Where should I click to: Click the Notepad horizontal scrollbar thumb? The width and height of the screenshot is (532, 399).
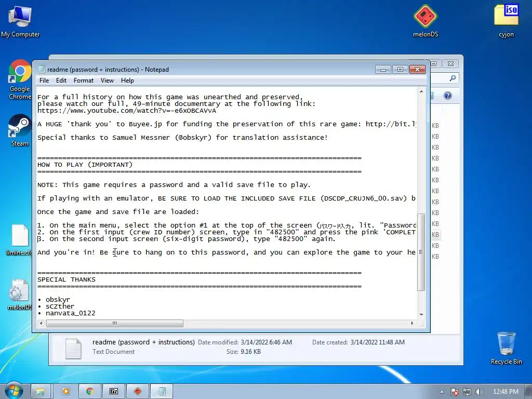115,323
